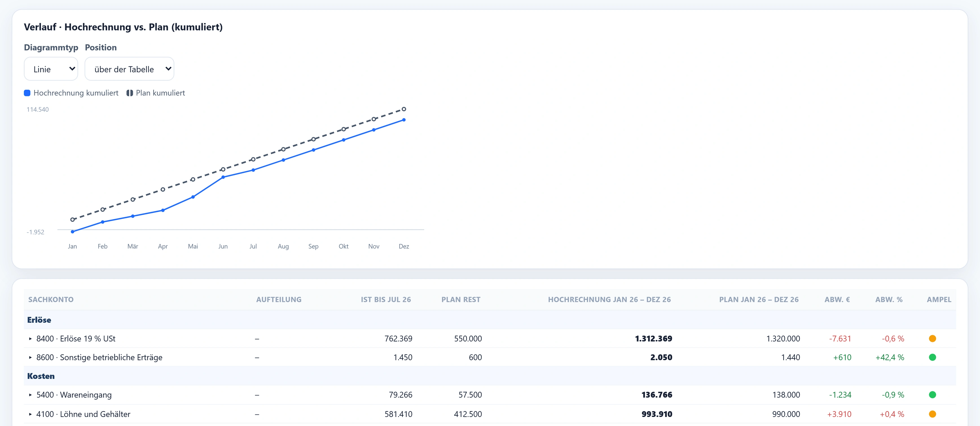
Task: Click the AUFTEILUNG column header
Action: click(x=279, y=300)
